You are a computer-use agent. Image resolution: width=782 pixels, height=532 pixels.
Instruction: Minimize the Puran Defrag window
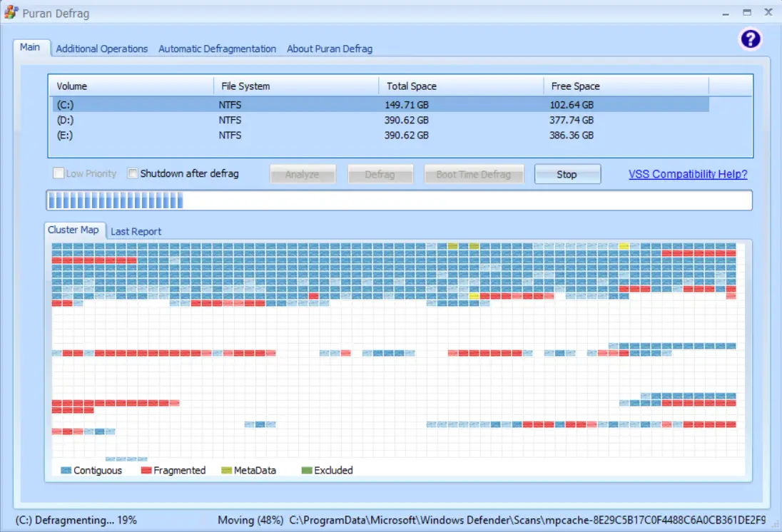pyautogui.click(x=726, y=14)
